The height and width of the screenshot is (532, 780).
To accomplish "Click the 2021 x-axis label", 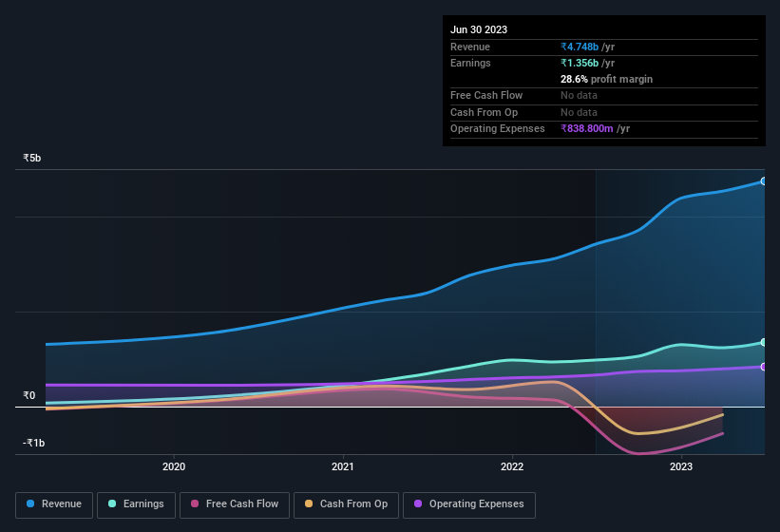I will tap(343, 466).
